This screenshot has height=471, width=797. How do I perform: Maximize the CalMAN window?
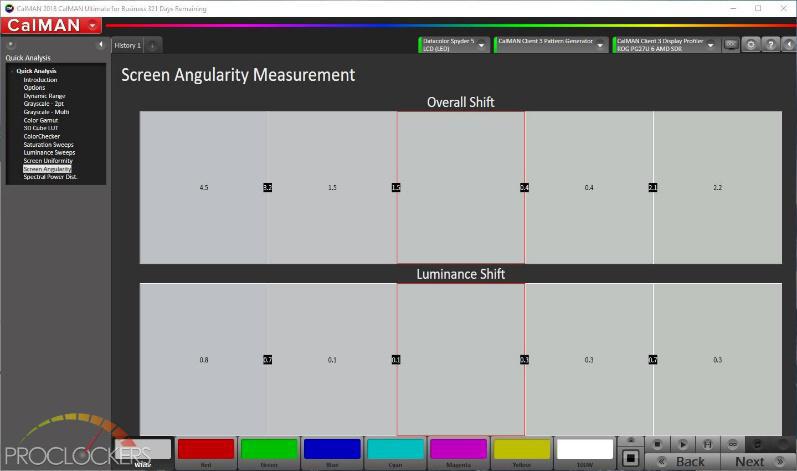click(758, 9)
